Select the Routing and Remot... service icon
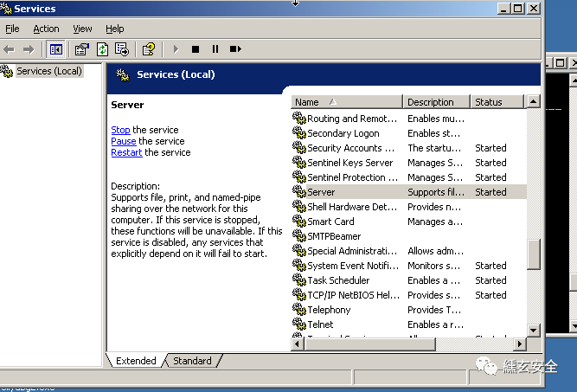The image size is (577, 392). pos(299,119)
